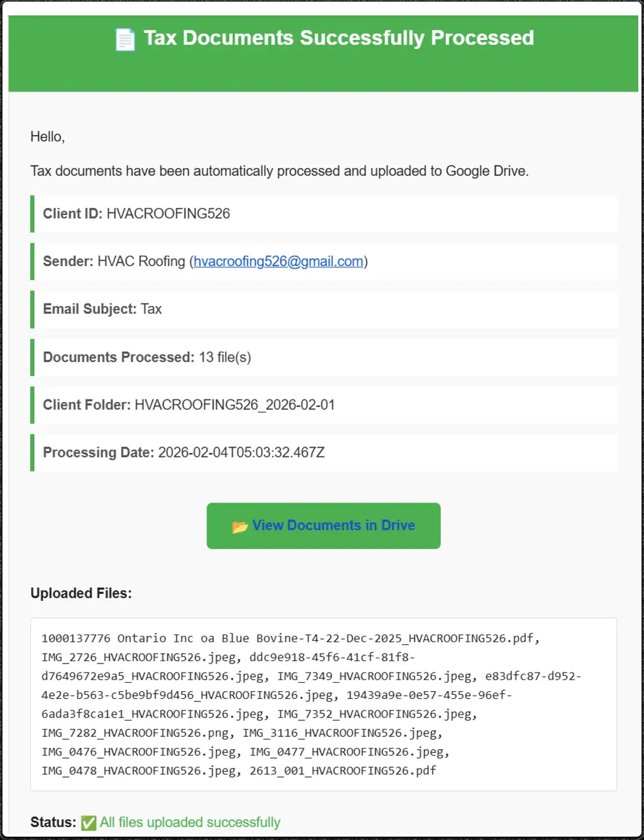The height and width of the screenshot is (840, 644).
Task: Click file name 'IMG_0477_HVACROOFING526.jpeg'
Action: click(x=347, y=752)
